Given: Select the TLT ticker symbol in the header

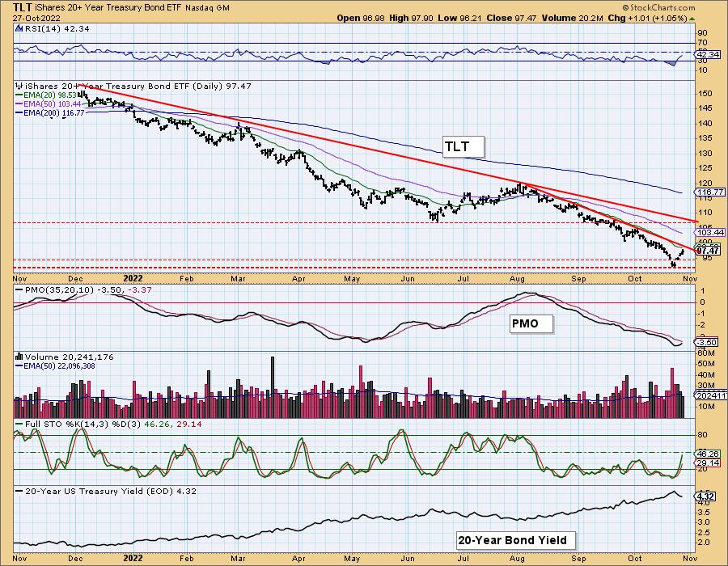Looking at the screenshot, I should coord(23,7).
